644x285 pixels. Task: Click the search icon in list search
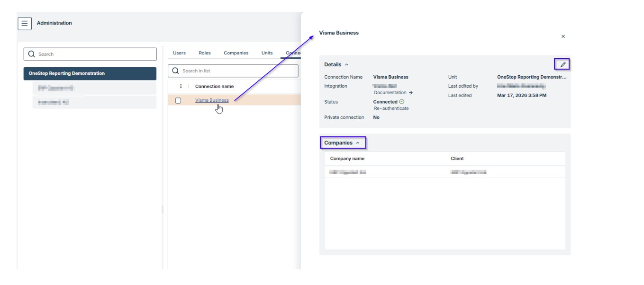coord(176,71)
